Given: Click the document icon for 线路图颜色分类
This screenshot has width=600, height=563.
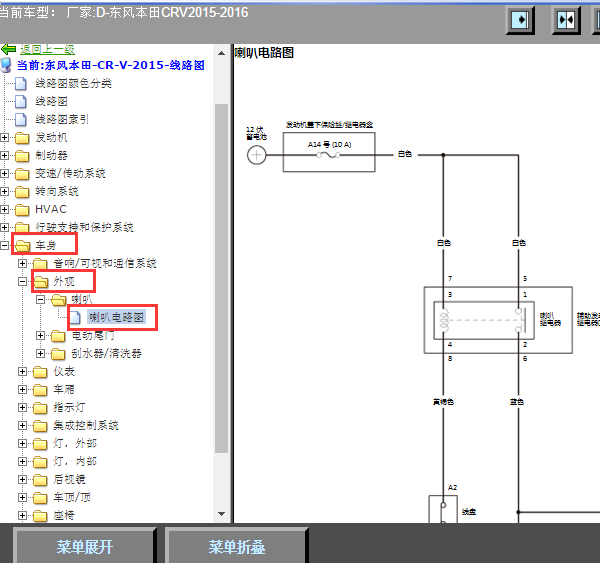Looking at the screenshot, I should [21, 83].
